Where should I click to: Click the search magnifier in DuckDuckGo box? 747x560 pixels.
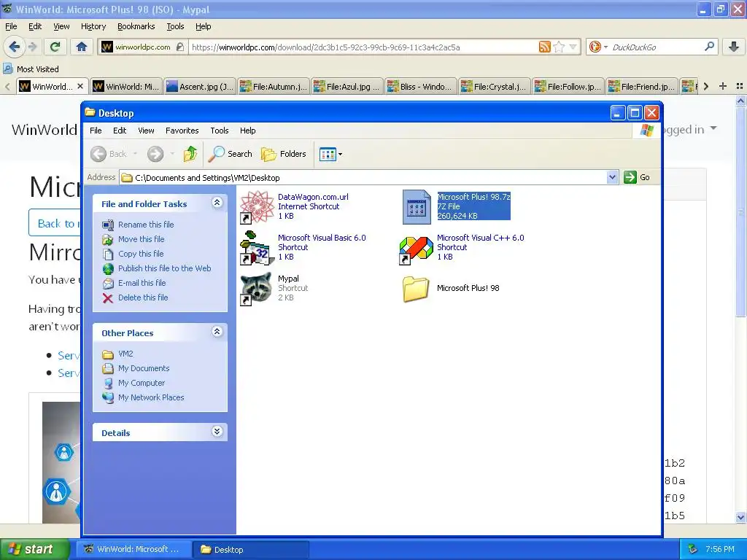[x=709, y=47]
